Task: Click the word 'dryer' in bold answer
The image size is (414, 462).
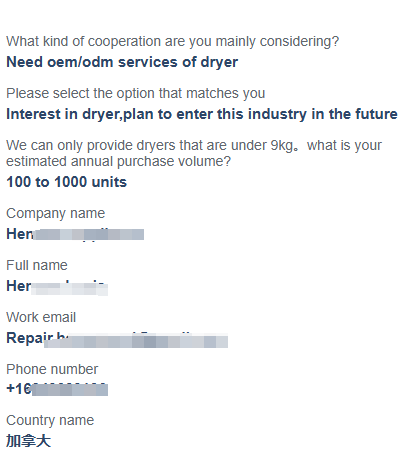Action: (219, 63)
